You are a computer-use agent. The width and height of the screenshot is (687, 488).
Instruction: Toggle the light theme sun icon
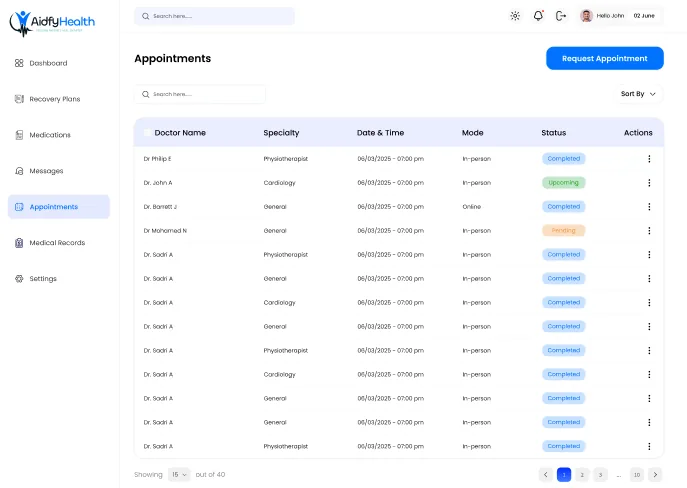tap(515, 16)
